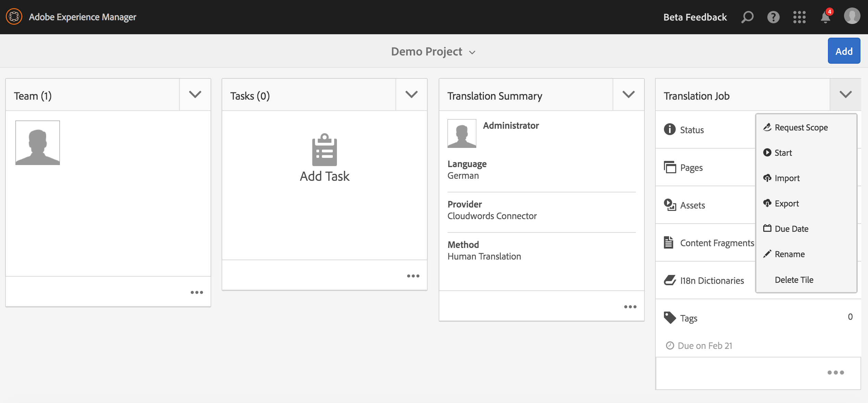Click the Tags label icon
Viewport: 868px width, 403px height.
669,318
